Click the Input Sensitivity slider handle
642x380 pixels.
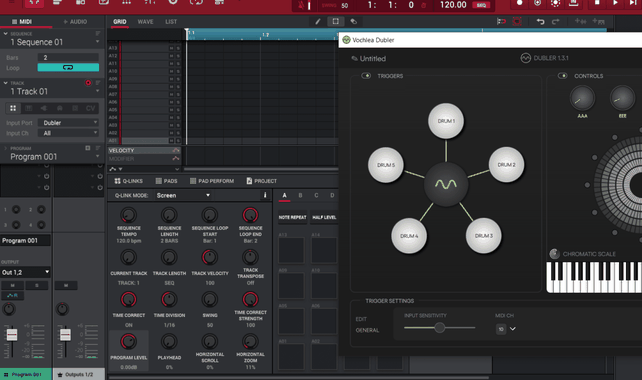439,328
